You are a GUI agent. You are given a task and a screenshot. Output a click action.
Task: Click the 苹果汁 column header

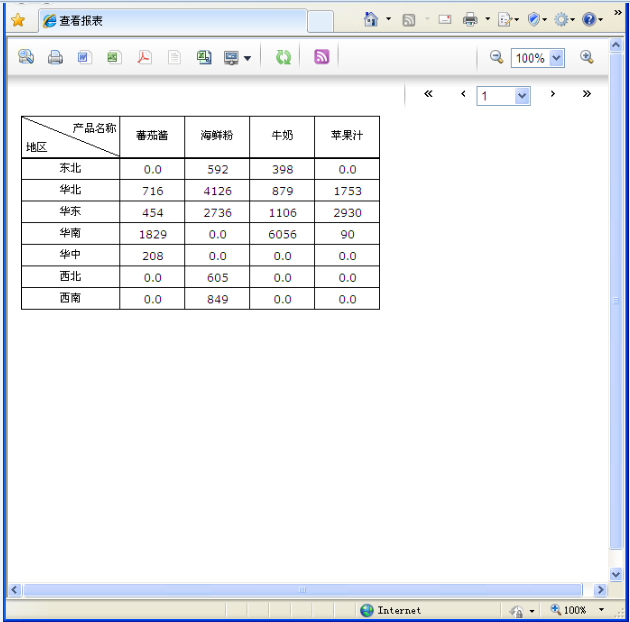[347, 137]
